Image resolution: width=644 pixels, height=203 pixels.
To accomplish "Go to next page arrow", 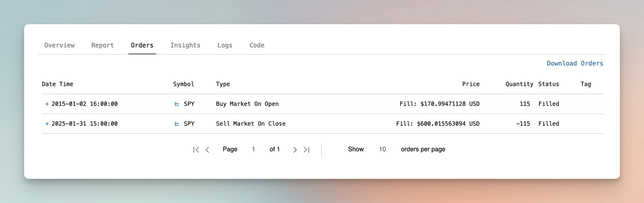I will [295, 149].
